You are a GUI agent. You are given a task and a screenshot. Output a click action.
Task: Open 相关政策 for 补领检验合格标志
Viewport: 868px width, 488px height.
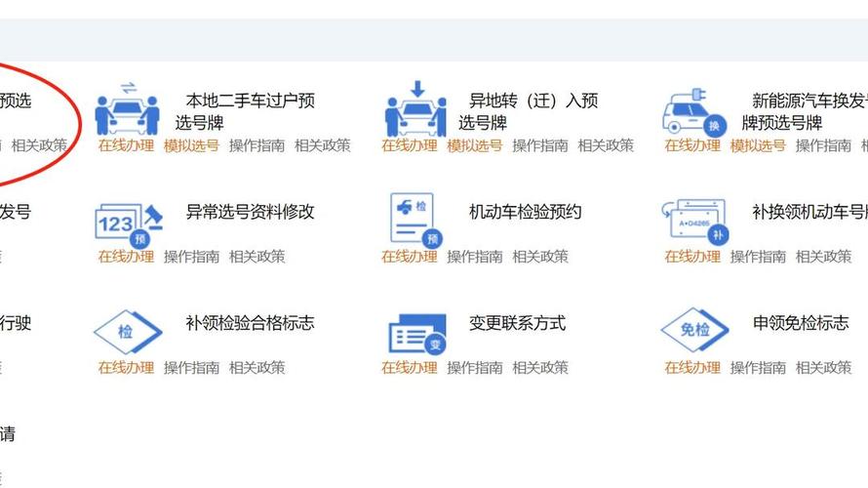[x=256, y=367]
